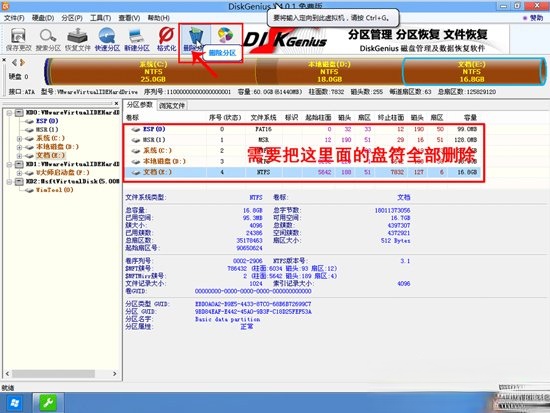Select 本地磁盘(D:) in the disk tree

pyautogui.click(x=57, y=147)
